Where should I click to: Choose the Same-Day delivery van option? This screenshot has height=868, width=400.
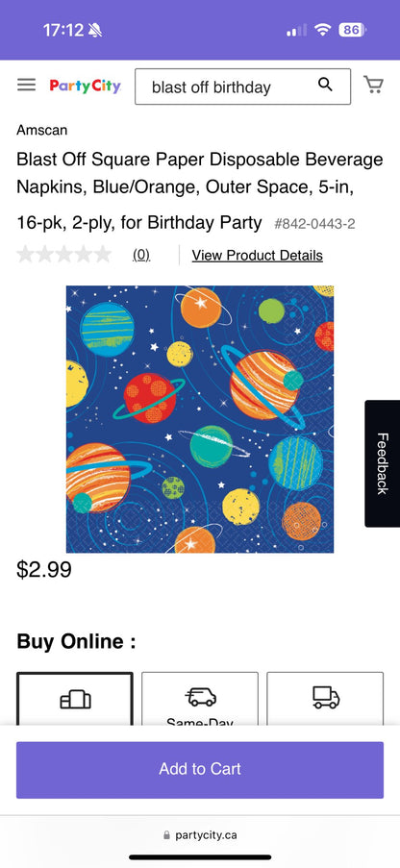pos(200,699)
